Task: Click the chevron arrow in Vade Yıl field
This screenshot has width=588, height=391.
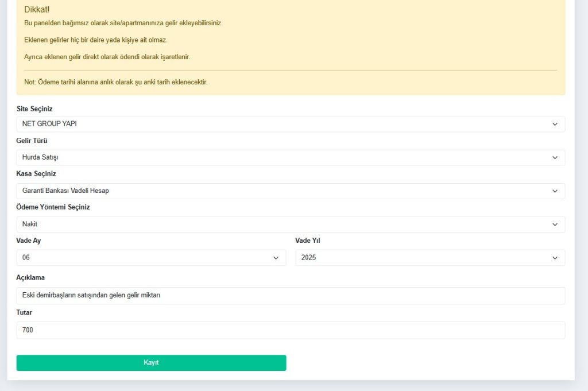Action: (555, 258)
